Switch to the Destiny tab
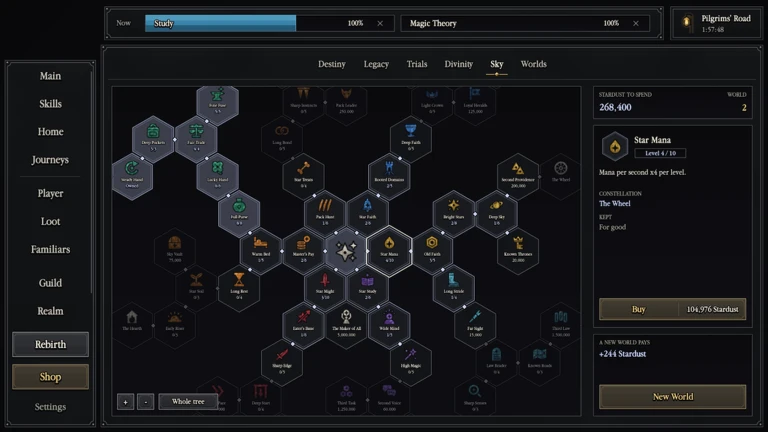 point(332,64)
